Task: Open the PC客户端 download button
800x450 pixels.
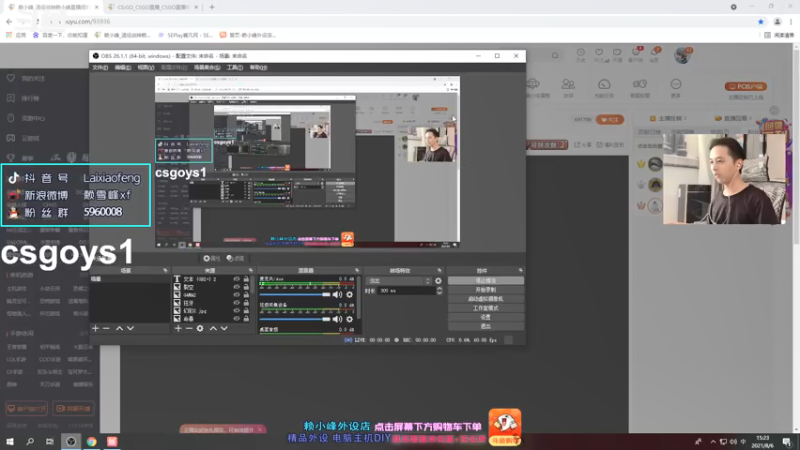Action: 745,86
